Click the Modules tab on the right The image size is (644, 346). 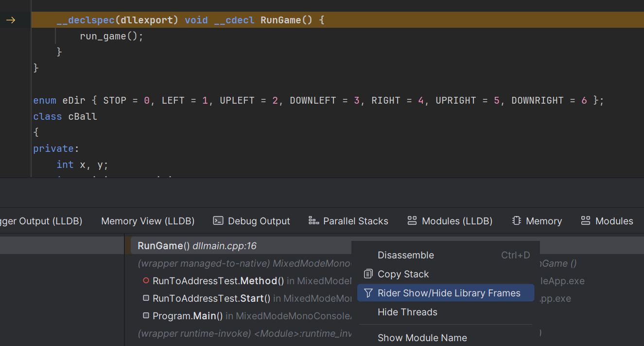click(x=607, y=220)
